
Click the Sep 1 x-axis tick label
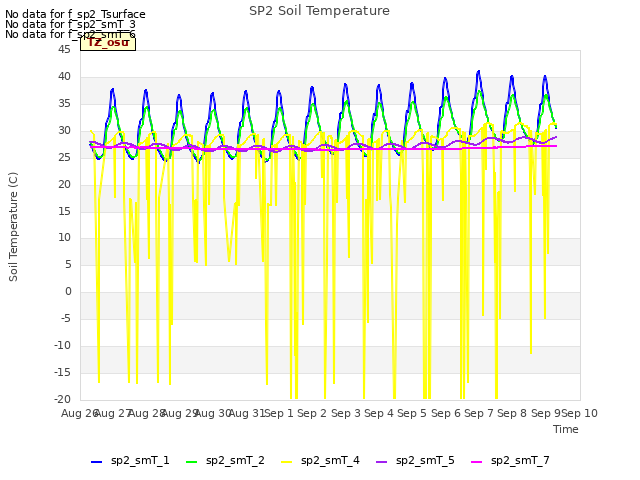279,413
